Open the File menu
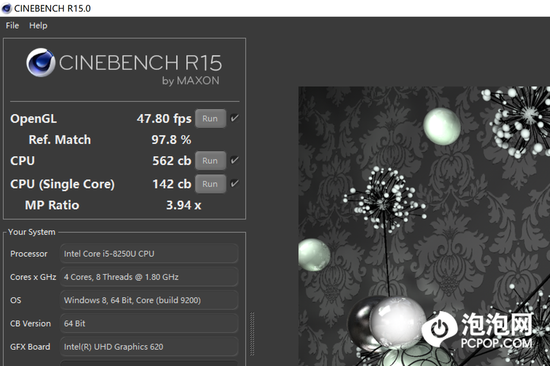Screen dimensions: 550x366 pyautogui.click(x=12, y=26)
